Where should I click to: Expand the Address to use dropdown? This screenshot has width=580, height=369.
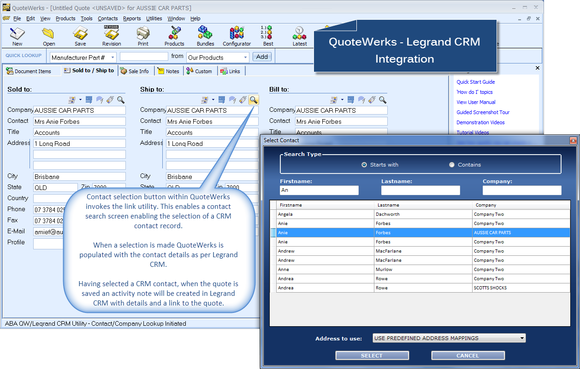(522, 338)
